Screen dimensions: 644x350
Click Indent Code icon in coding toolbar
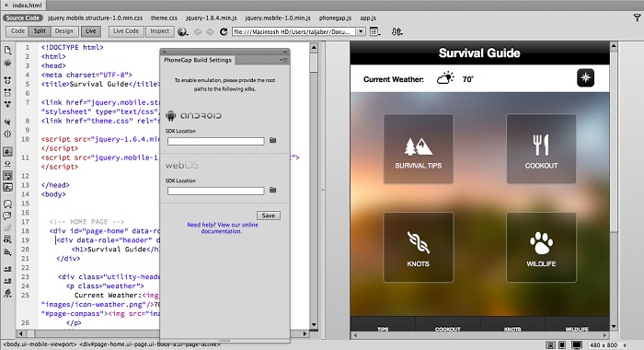[x=7, y=269]
